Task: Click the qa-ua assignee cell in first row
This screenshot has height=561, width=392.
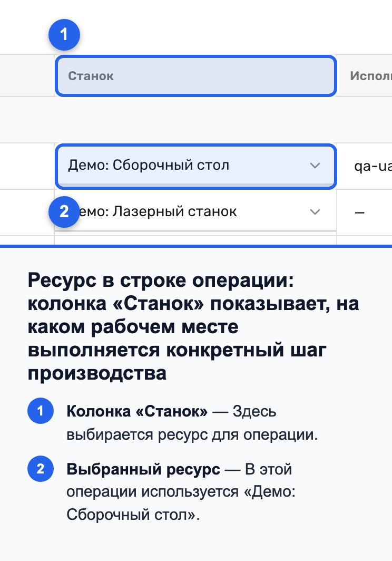Action: (373, 167)
